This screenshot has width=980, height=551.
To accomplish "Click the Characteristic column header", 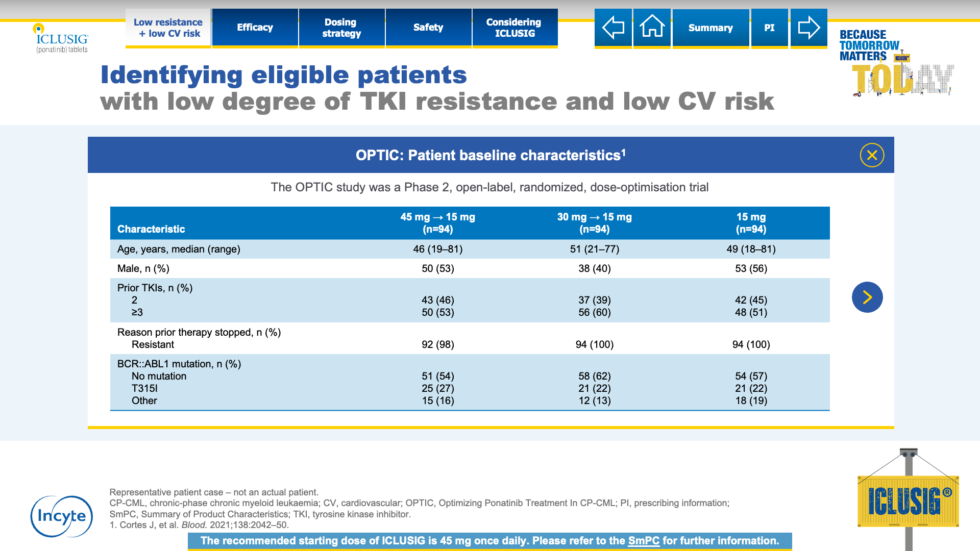I will tap(151, 229).
